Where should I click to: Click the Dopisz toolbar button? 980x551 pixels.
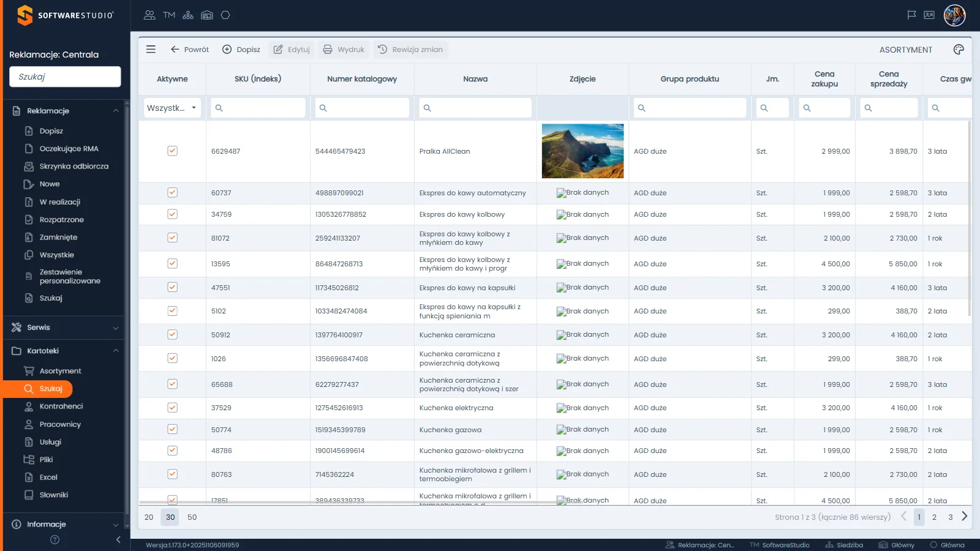241,50
